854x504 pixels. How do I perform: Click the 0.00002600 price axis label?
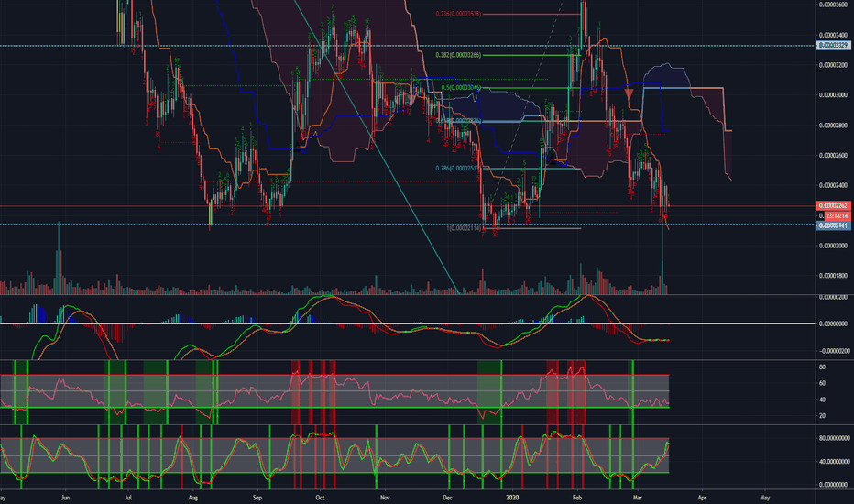[x=833, y=155]
